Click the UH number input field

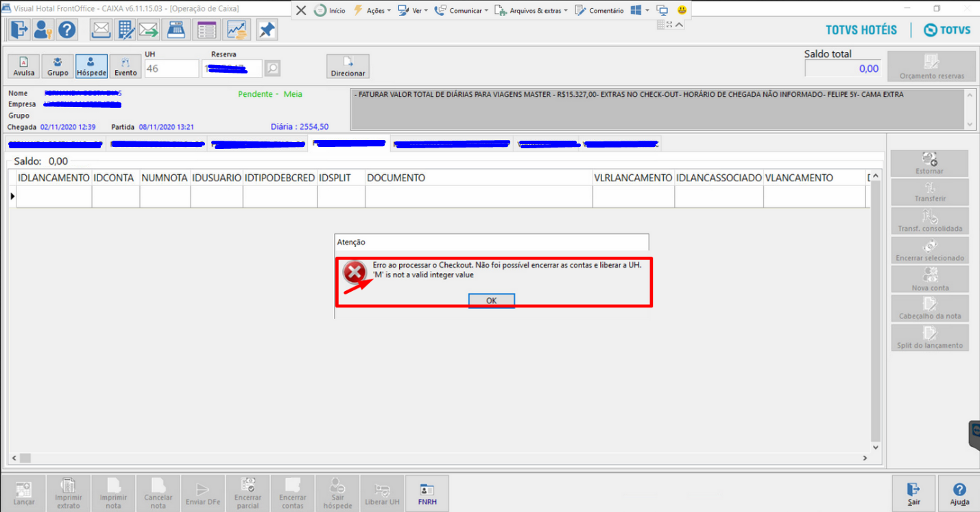(171, 69)
